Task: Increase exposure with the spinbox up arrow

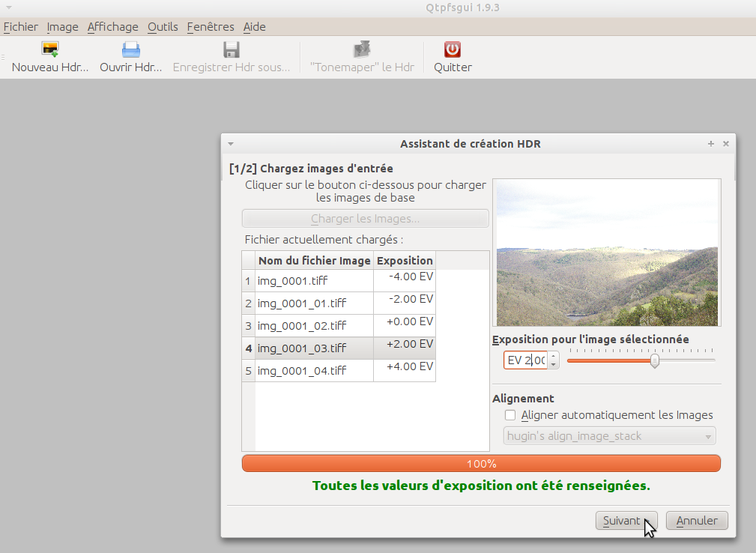Action: (554, 356)
